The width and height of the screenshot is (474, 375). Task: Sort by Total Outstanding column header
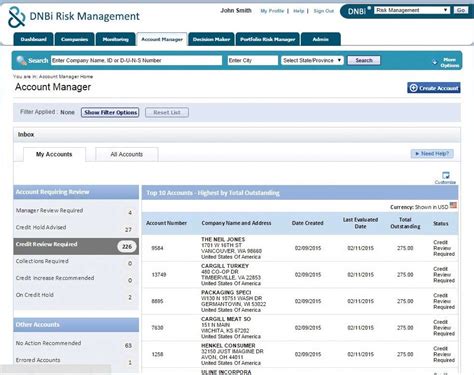(x=405, y=223)
